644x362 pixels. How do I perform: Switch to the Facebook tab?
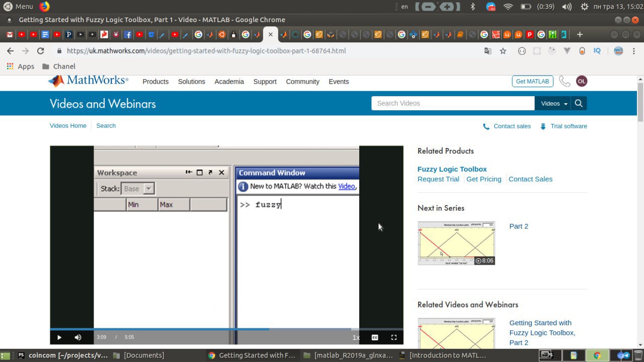(x=128, y=35)
